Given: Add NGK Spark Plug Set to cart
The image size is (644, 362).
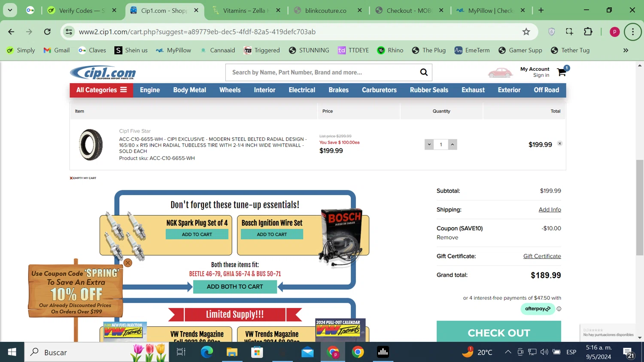Looking at the screenshot, I should coord(197,234).
